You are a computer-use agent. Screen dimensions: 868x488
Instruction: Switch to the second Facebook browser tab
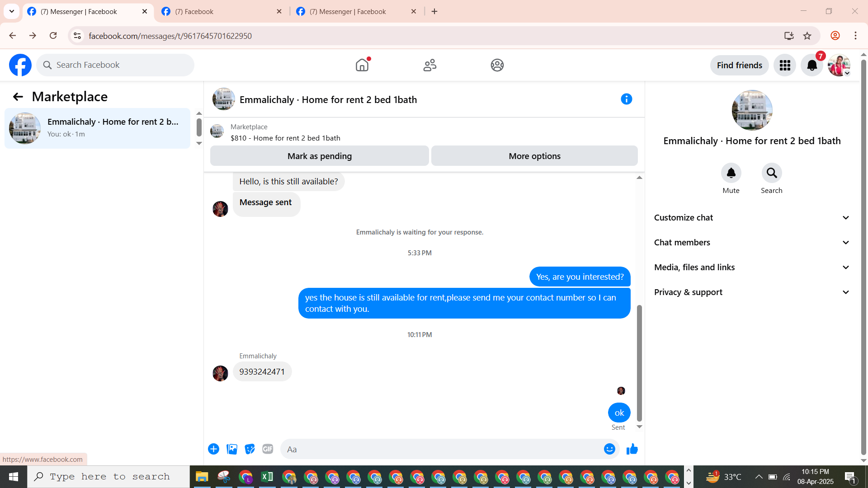[222, 12]
